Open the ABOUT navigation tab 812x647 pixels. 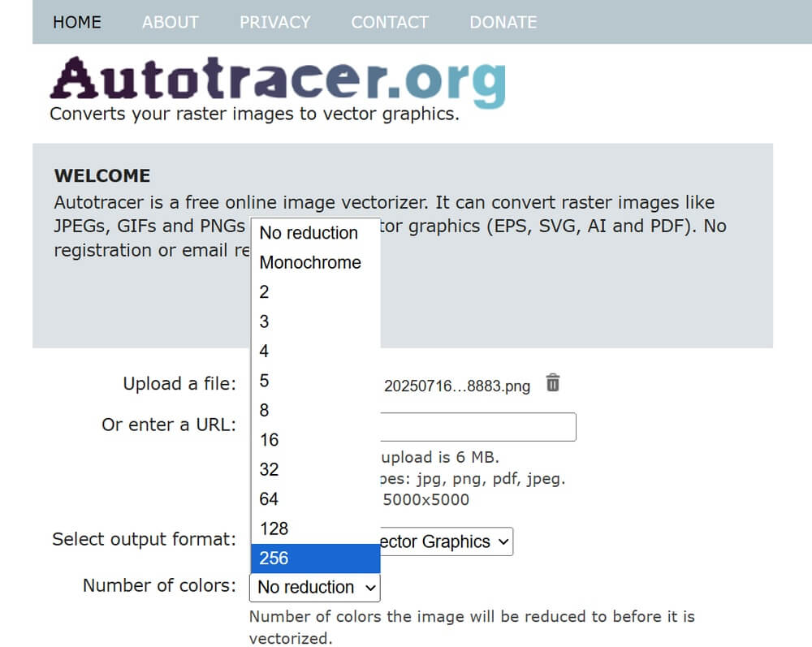(x=171, y=22)
